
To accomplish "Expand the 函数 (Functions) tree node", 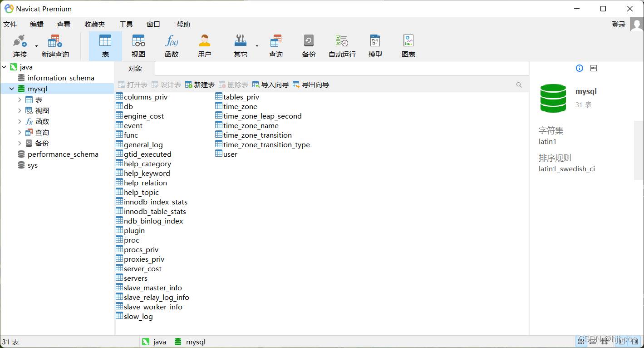I will click(x=20, y=122).
